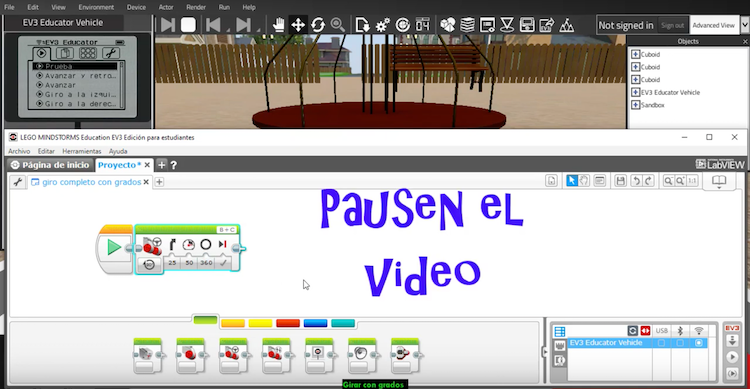Click the stop simulation square button
Screen dimensions: 750x389
click(188, 25)
